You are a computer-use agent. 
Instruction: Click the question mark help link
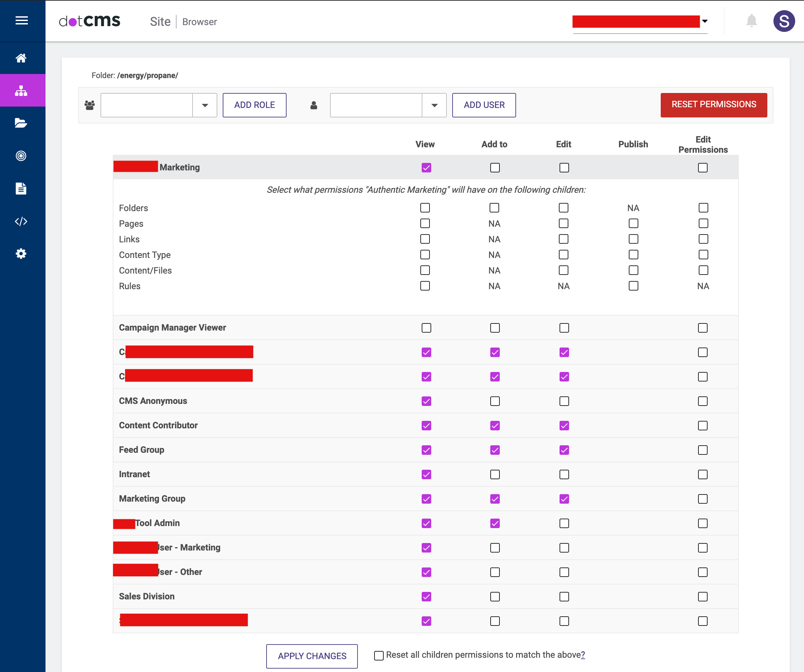point(583,655)
